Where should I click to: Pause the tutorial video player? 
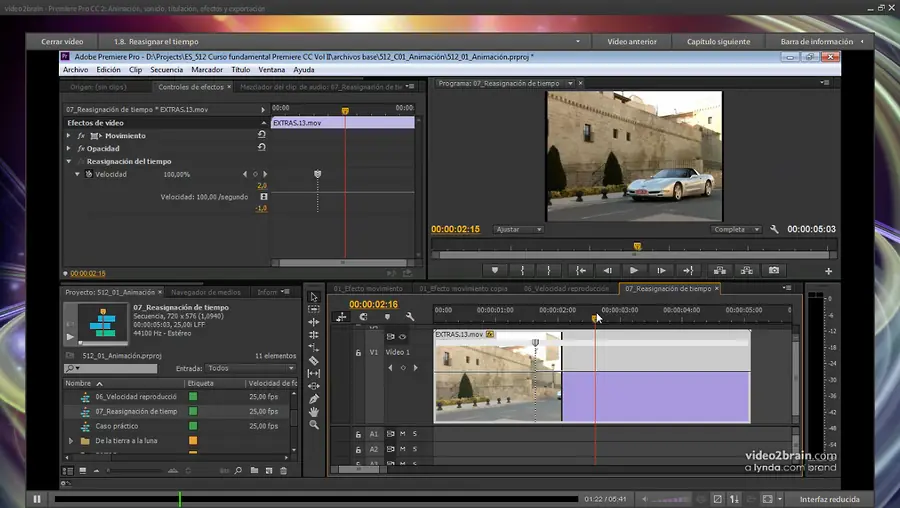coord(37,499)
